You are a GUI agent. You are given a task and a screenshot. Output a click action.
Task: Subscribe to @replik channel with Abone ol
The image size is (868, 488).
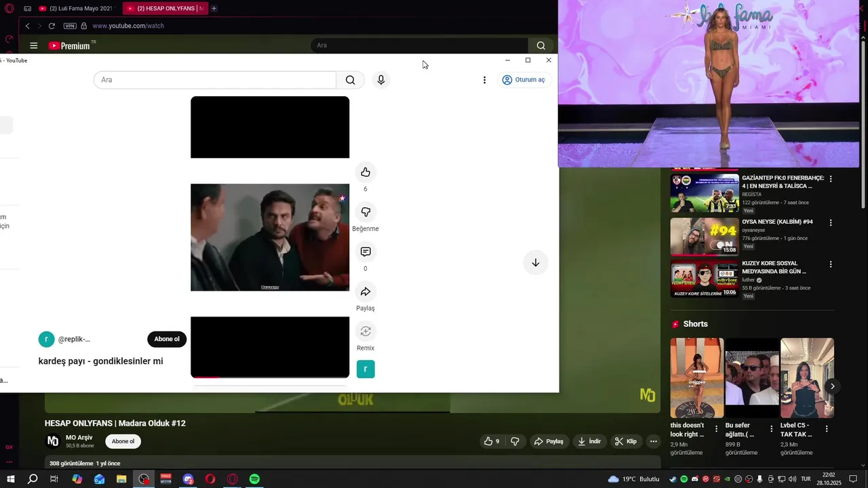tap(167, 339)
